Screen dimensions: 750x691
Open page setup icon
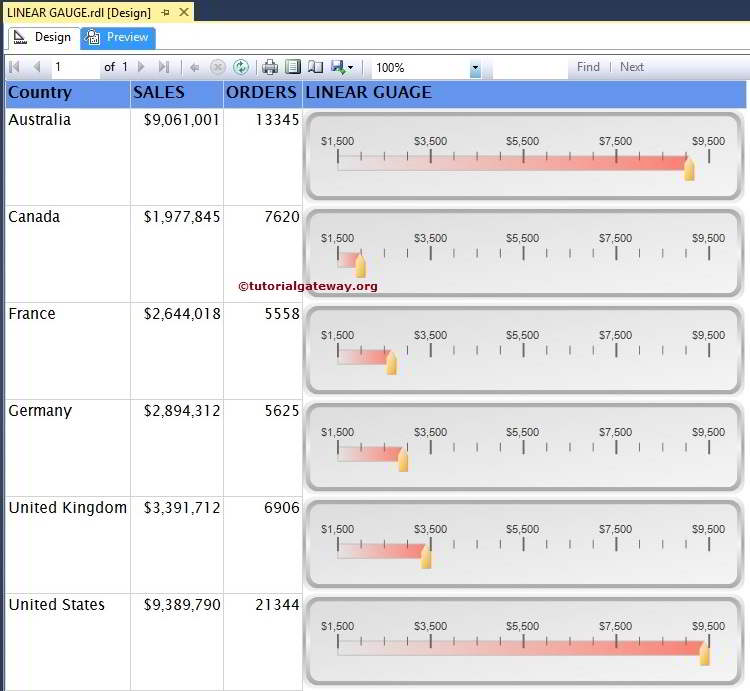tap(315, 67)
